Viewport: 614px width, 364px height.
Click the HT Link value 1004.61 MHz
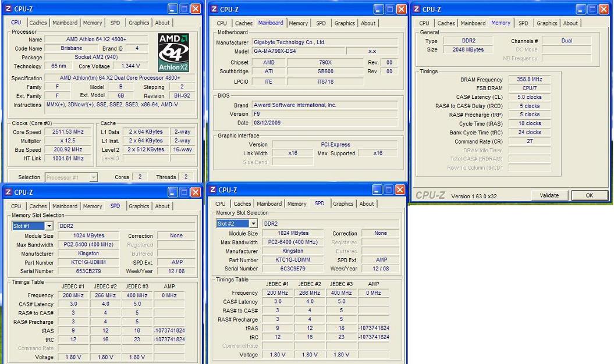68,159
